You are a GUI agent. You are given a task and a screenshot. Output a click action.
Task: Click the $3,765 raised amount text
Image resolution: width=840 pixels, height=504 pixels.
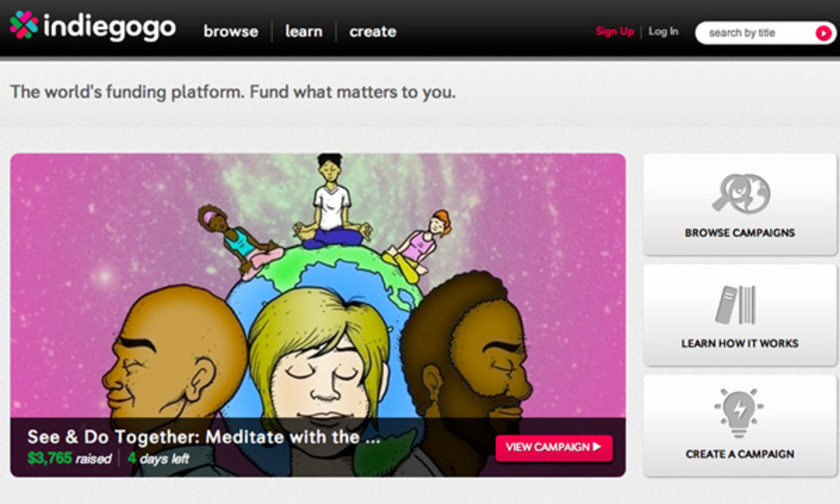69,459
